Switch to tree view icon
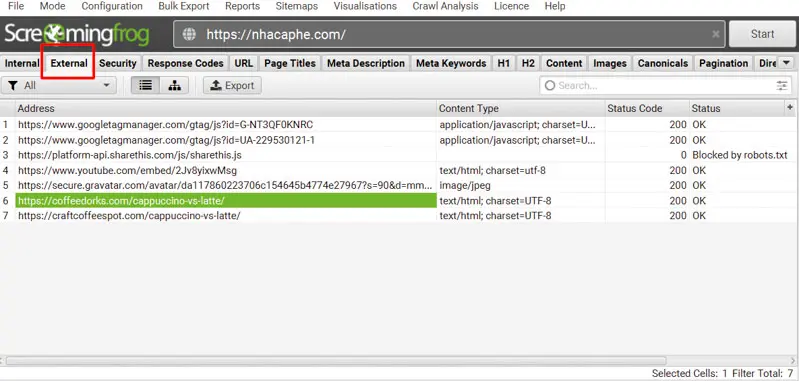The width and height of the screenshot is (799, 381). 175,86
